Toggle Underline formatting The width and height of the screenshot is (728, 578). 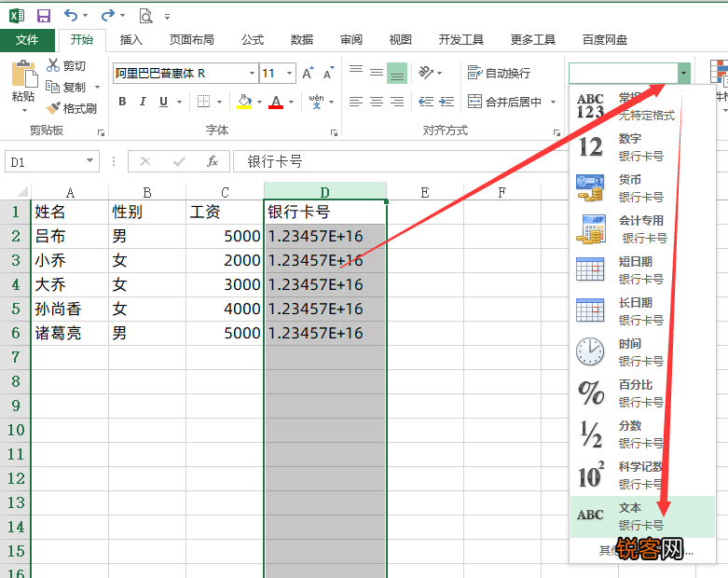163,102
